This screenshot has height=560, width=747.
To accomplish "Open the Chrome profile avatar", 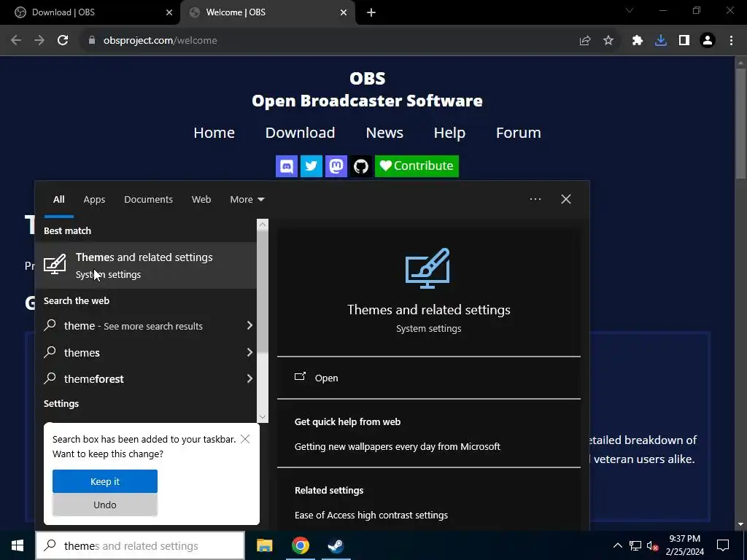I will 708,41.
